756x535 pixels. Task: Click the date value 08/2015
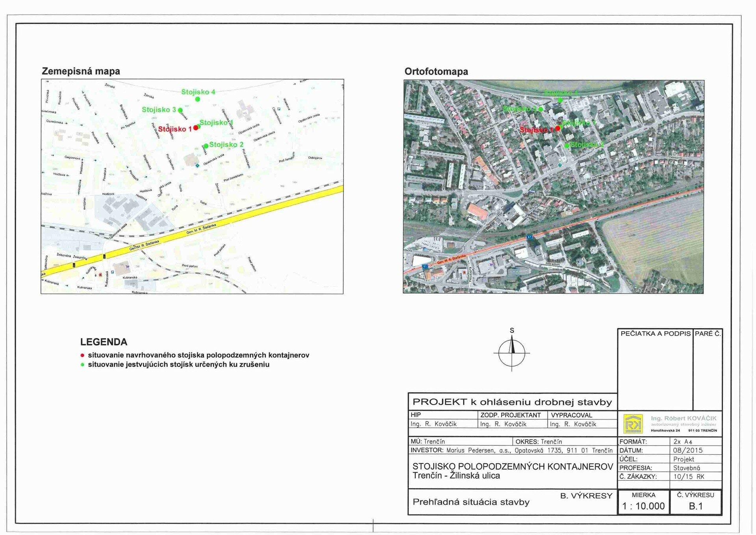pyautogui.click(x=687, y=450)
